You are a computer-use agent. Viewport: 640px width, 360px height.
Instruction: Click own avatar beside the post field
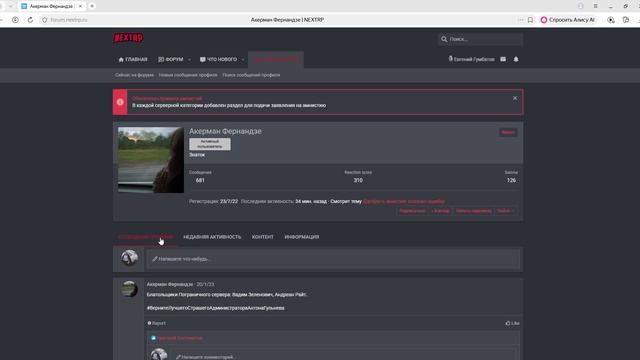point(129,258)
